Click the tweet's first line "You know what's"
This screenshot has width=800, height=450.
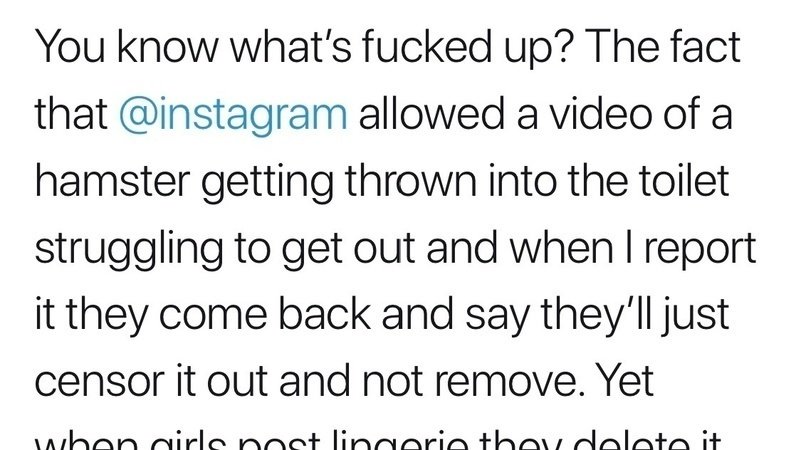click(193, 47)
